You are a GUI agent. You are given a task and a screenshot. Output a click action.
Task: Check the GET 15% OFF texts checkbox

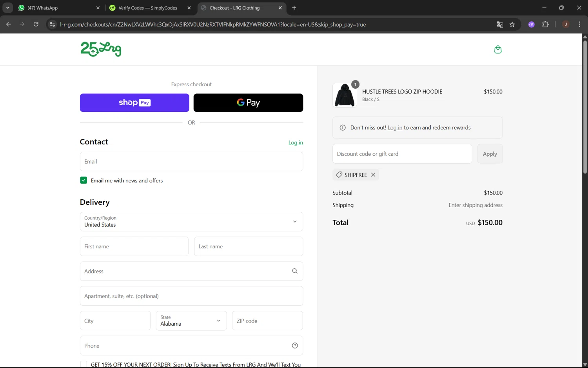(x=83, y=364)
